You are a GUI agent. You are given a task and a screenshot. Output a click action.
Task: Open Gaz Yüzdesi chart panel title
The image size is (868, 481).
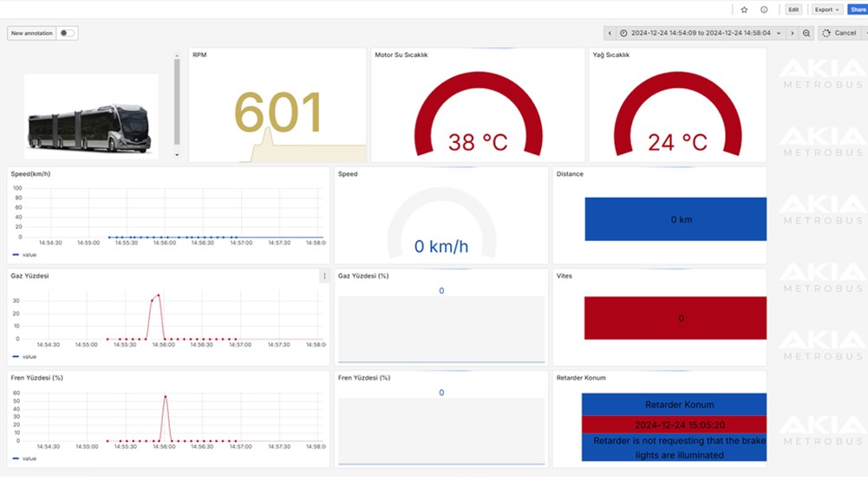coord(29,276)
